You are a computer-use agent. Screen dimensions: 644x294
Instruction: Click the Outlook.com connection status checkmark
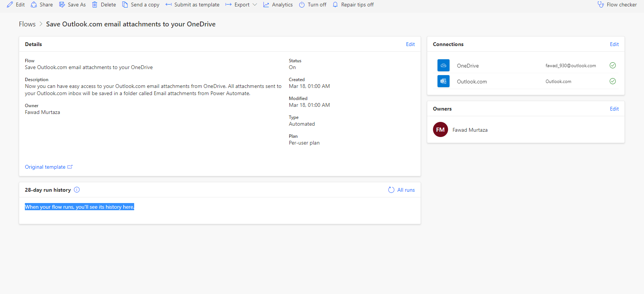pos(613,81)
